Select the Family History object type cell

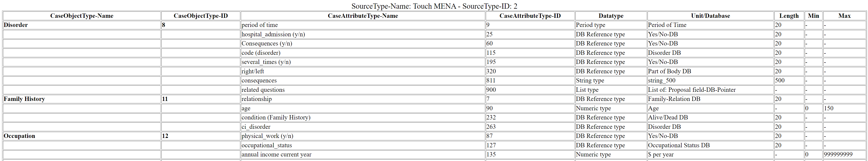82,99
